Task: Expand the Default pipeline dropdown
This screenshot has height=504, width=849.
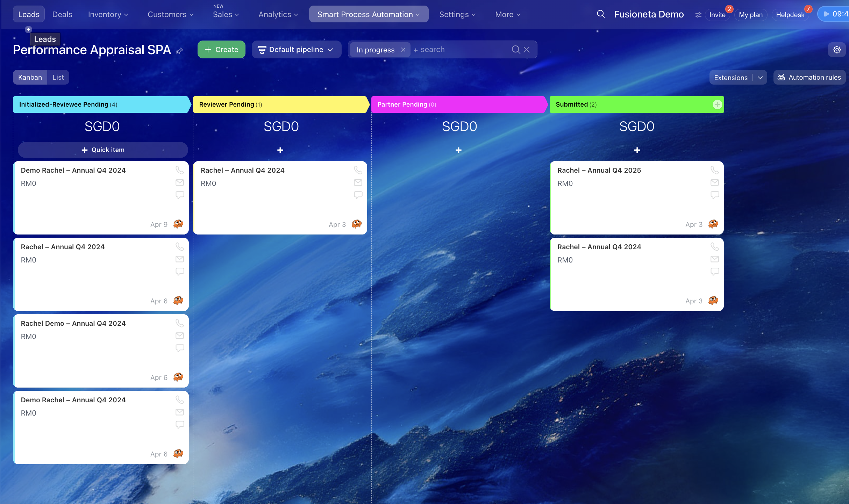Action: click(296, 50)
